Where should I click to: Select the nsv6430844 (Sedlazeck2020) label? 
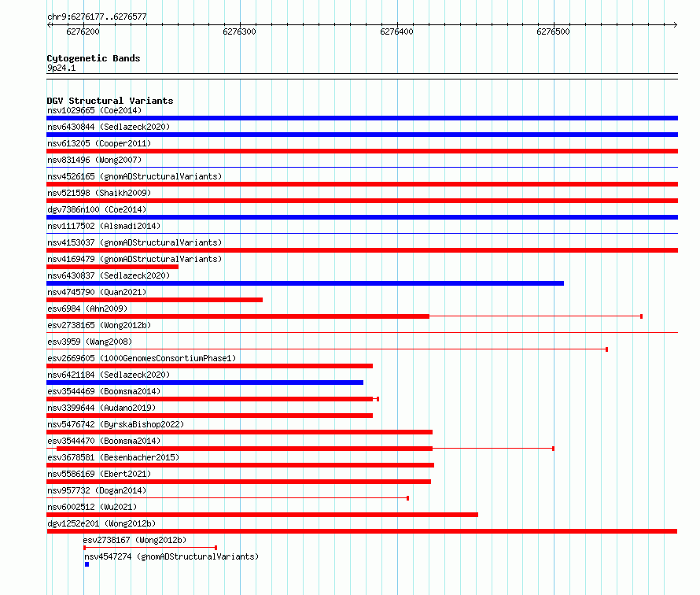point(109,127)
